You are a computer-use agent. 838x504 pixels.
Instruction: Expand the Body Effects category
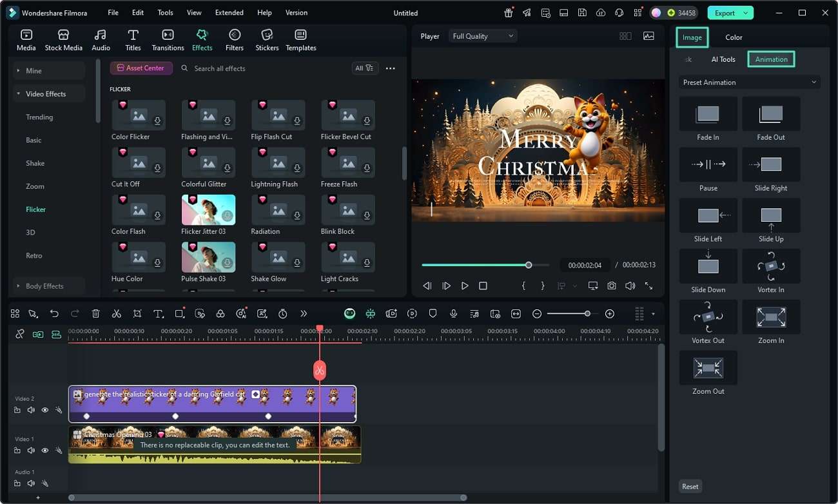pos(48,286)
